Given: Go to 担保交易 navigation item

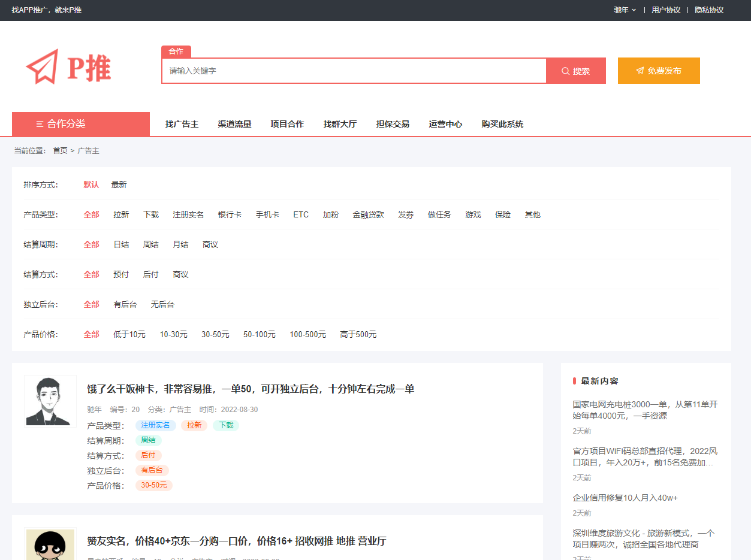Looking at the screenshot, I should 393,124.
